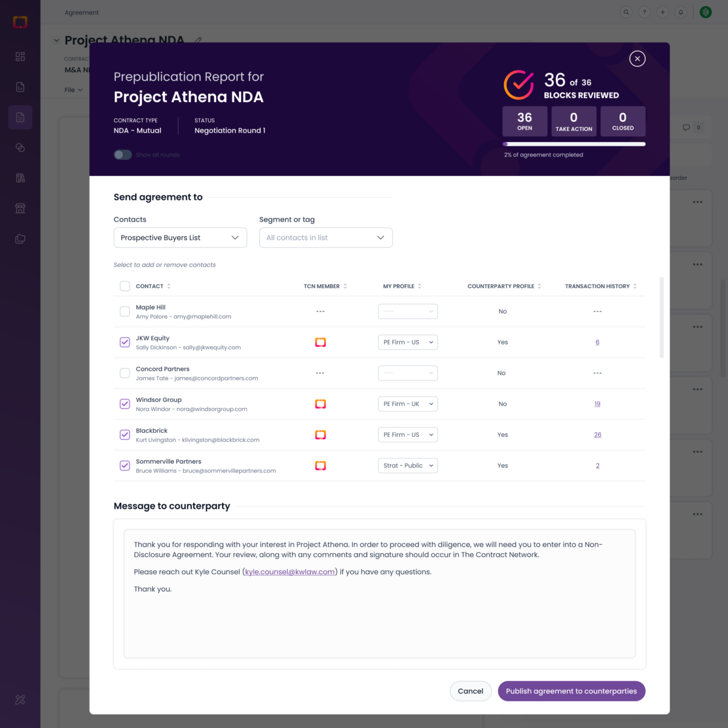Click the storefront icon in the sidebar
Image resolution: width=728 pixels, height=728 pixels.
point(20,208)
